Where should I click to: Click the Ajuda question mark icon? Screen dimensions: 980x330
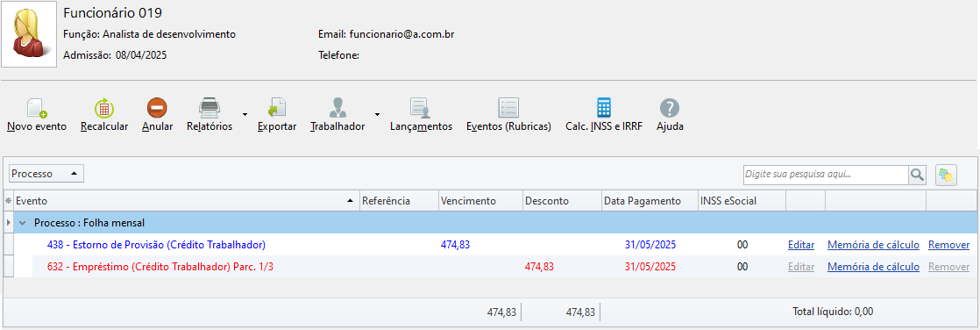670,108
